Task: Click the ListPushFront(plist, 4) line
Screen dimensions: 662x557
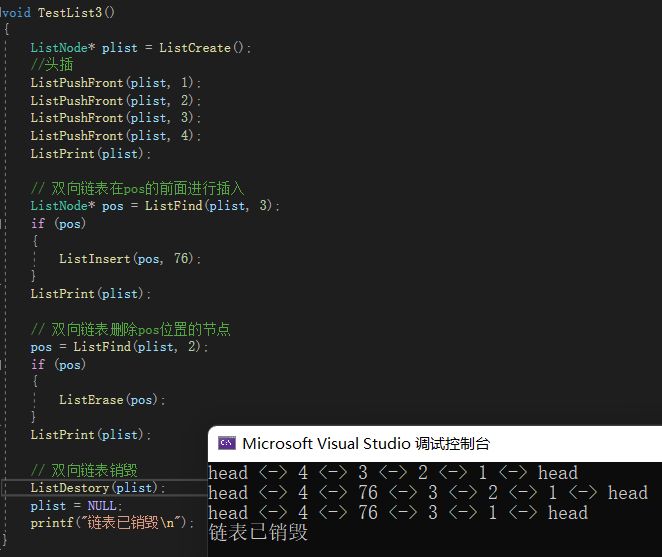Action: pyautogui.click(x=116, y=136)
